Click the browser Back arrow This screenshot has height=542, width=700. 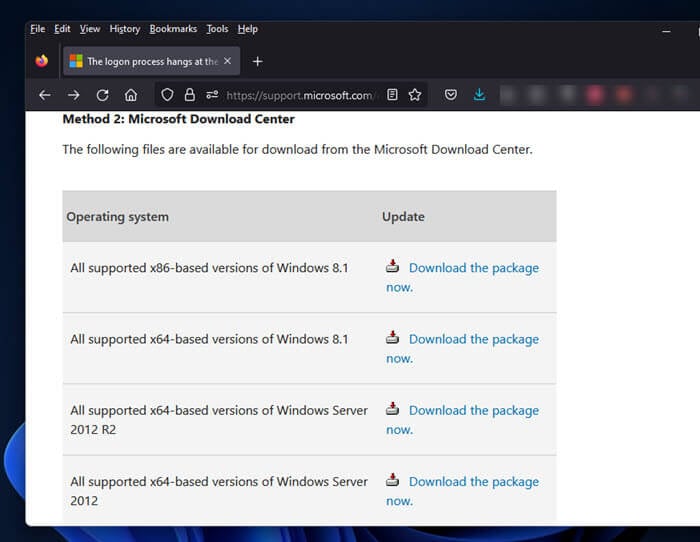click(x=44, y=95)
